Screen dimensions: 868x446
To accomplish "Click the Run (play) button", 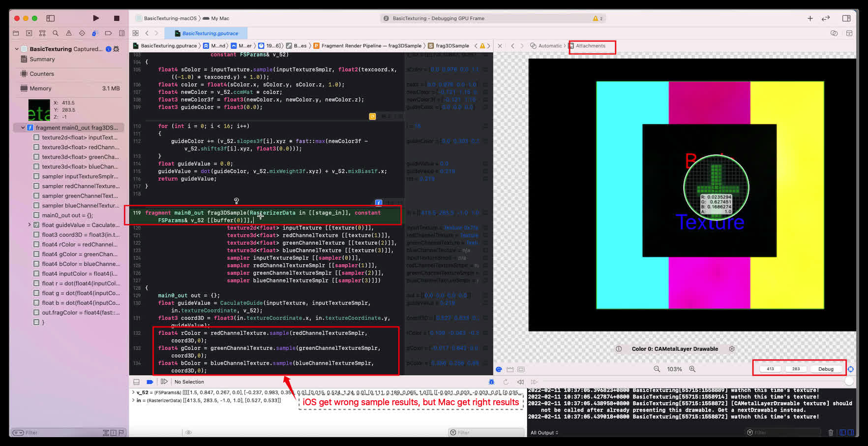I will pyautogui.click(x=96, y=18).
